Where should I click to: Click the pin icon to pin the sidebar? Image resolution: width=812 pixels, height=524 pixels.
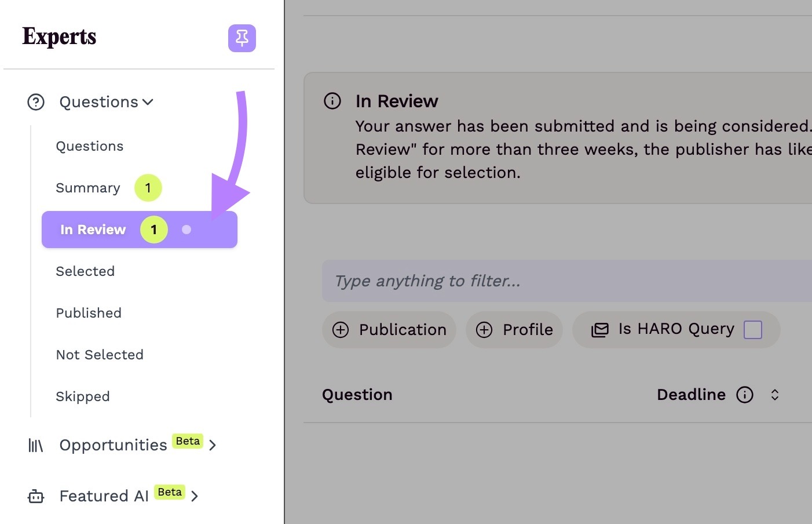click(x=242, y=38)
